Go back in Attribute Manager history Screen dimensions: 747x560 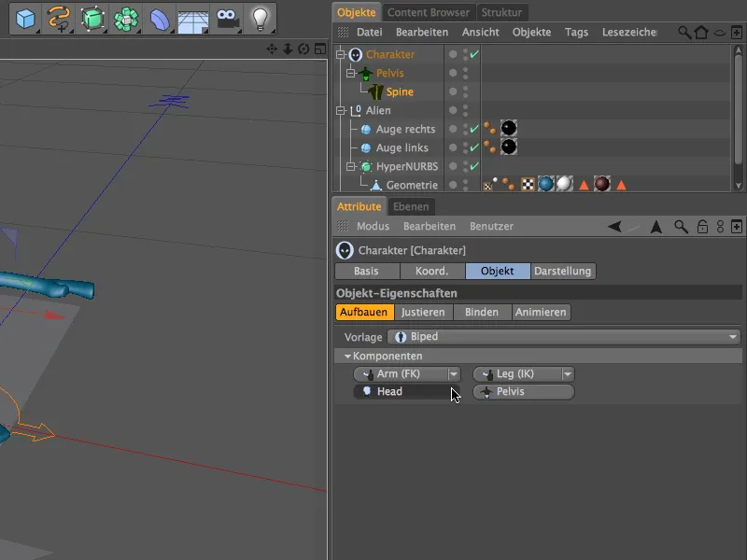[614, 227]
